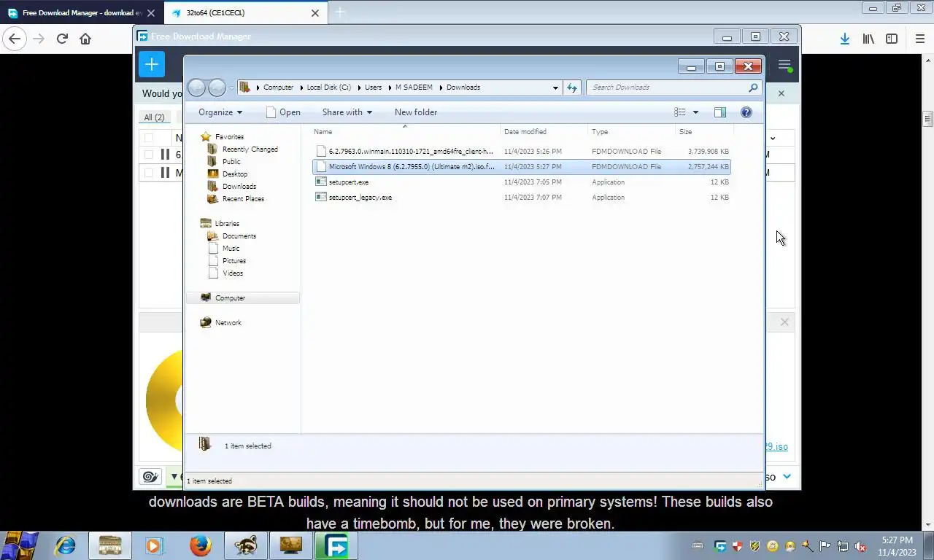Tick checkbox of first FDM download row
This screenshot has width=934, height=560.
pyautogui.click(x=149, y=155)
